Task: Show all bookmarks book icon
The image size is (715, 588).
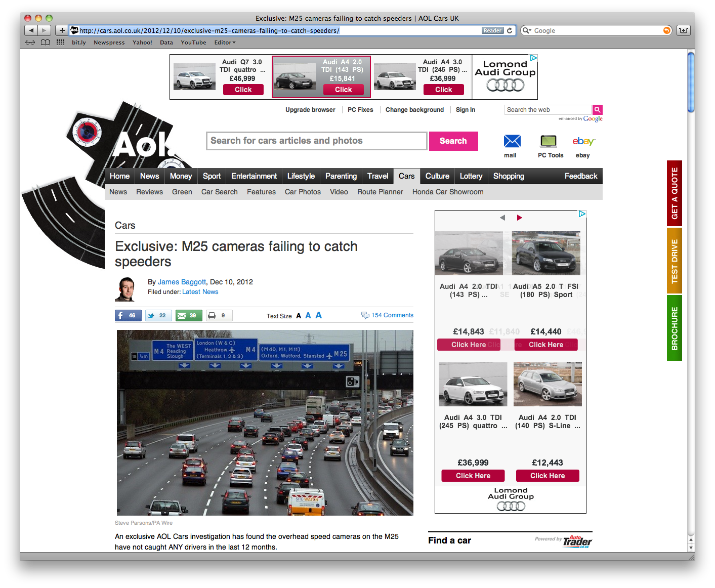Action: pyautogui.click(x=46, y=43)
